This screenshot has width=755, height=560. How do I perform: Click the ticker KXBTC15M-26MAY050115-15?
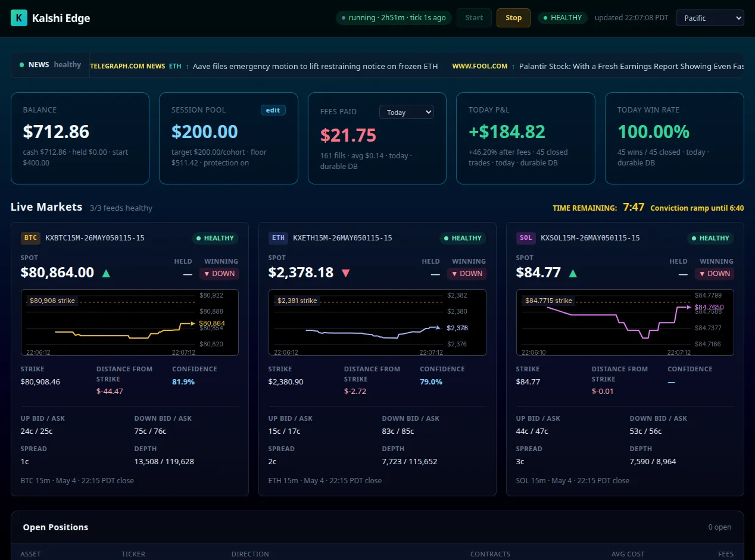pyautogui.click(x=95, y=238)
